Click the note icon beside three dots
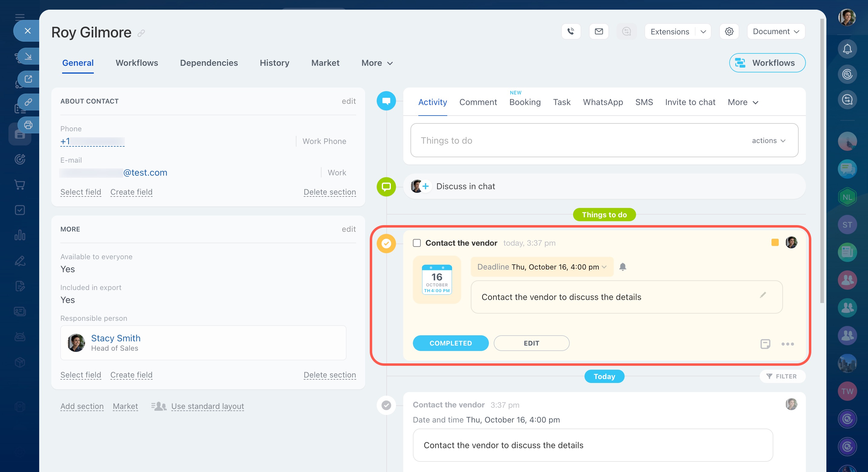 (x=765, y=343)
